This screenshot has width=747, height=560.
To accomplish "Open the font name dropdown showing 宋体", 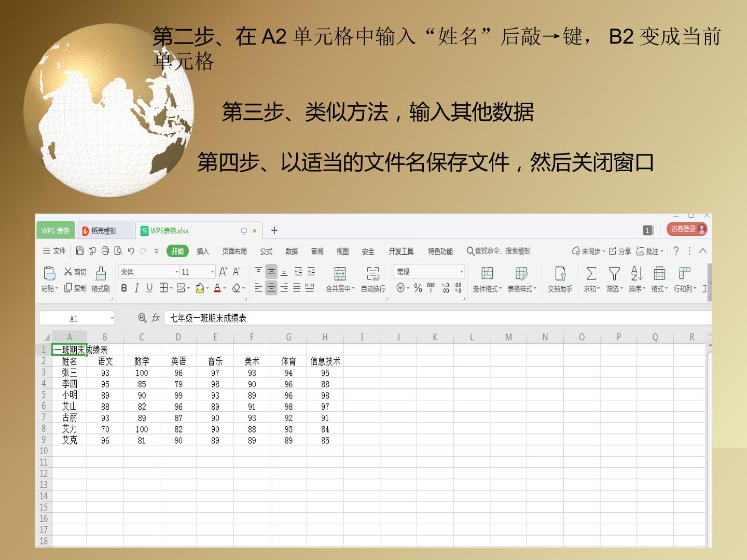I will coord(149,272).
